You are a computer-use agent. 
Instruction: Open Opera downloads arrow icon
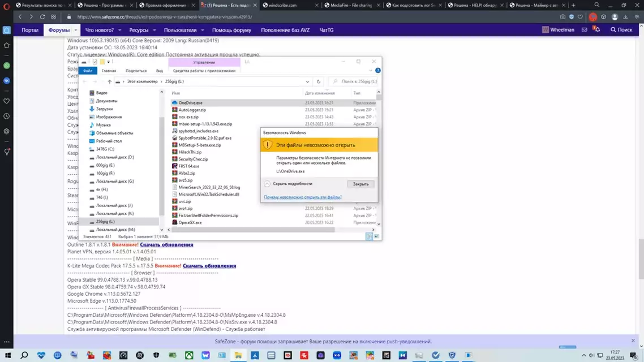click(x=625, y=17)
